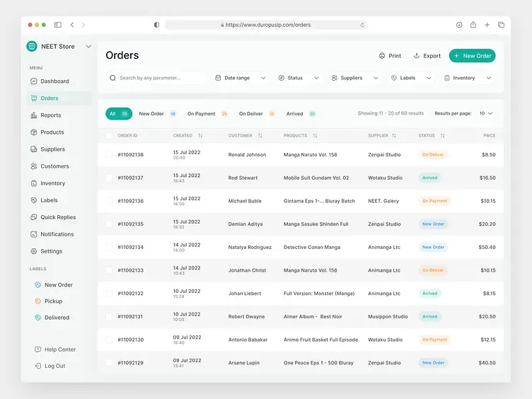
Task: Click the Dashboard sidebar icon
Action: [33, 81]
